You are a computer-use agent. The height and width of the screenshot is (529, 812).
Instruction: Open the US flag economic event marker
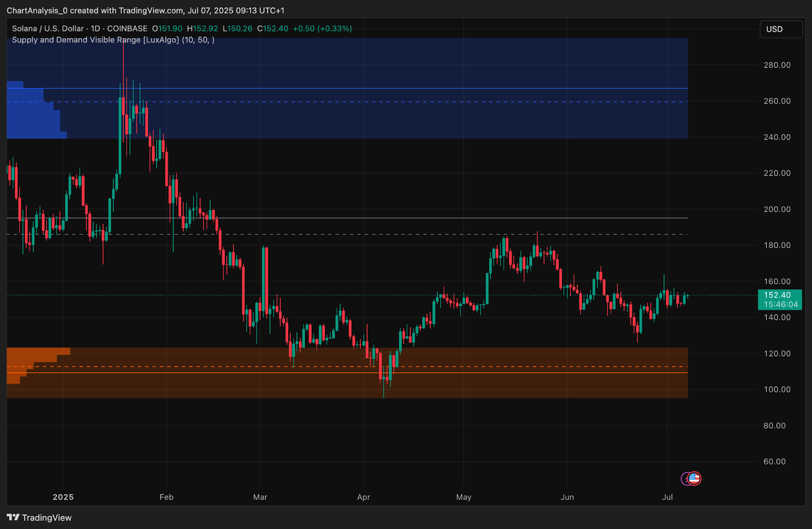tap(694, 478)
